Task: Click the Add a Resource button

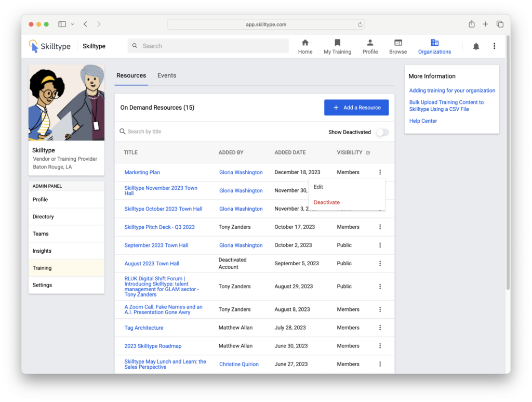Action: point(356,108)
